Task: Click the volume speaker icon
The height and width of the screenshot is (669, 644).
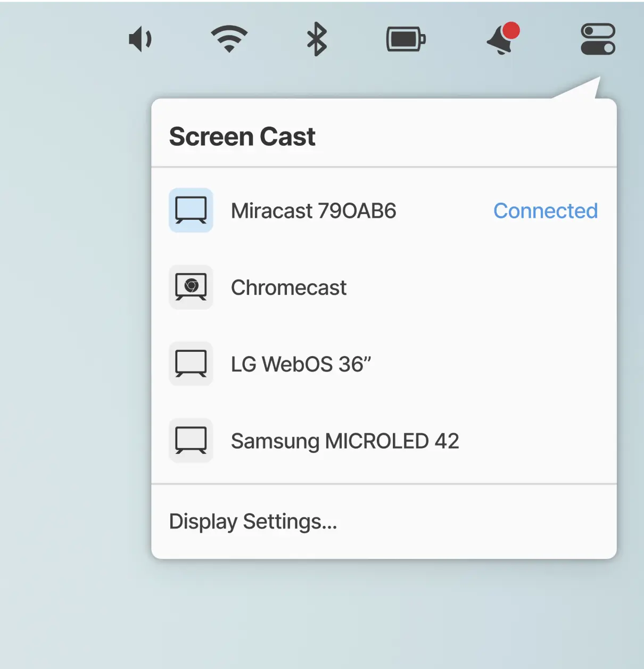Action: (x=140, y=40)
